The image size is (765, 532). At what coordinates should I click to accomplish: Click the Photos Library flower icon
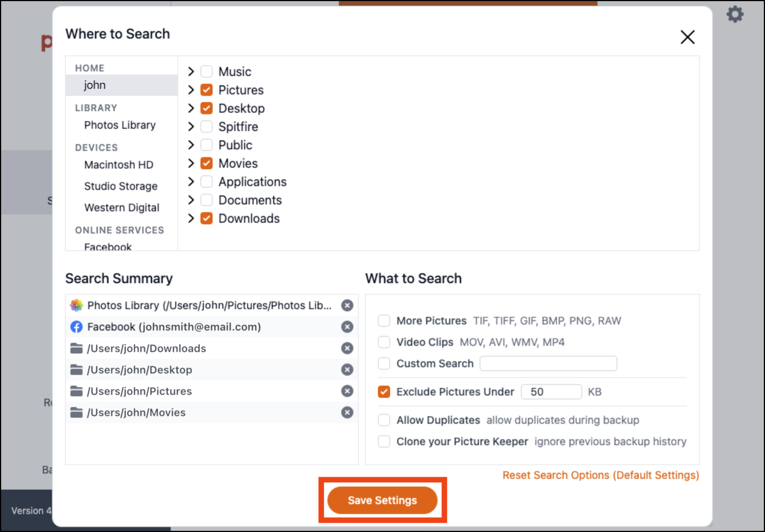click(x=76, y=305)
